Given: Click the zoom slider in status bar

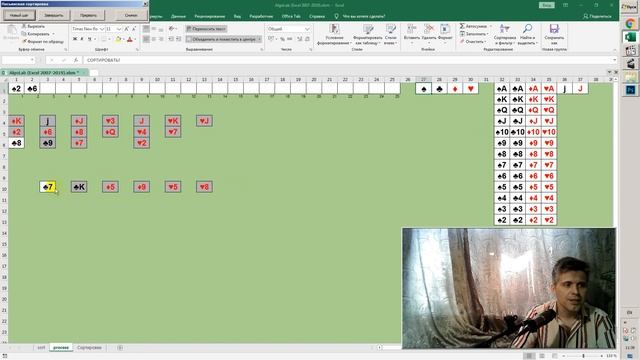Looking at the screenshot, I should pos(583,356).
